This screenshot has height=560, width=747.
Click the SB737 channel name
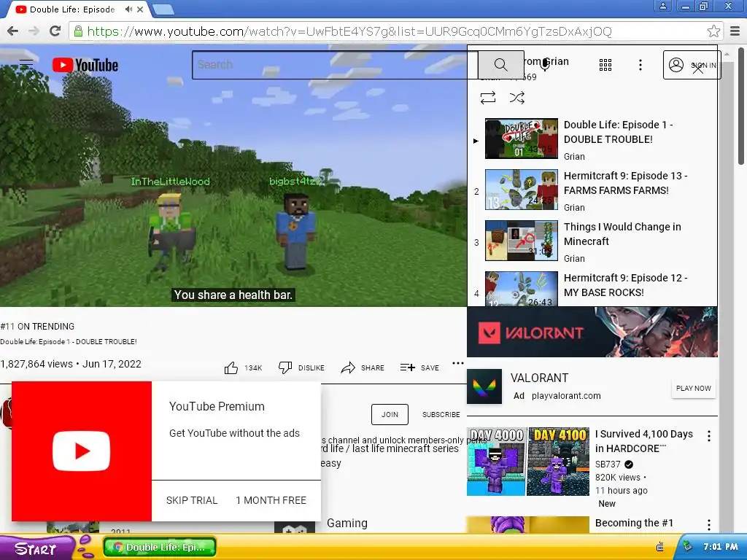(608, 464)
